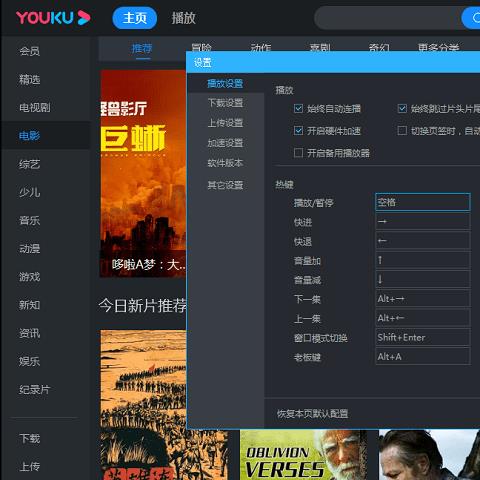Disable 开启硬件加速 checkbox

(x=298, y=130)
